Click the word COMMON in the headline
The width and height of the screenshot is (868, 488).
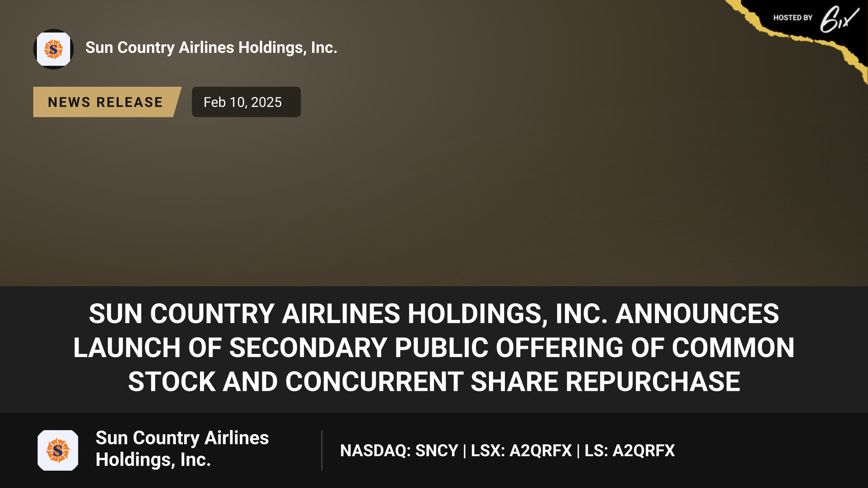733,347
